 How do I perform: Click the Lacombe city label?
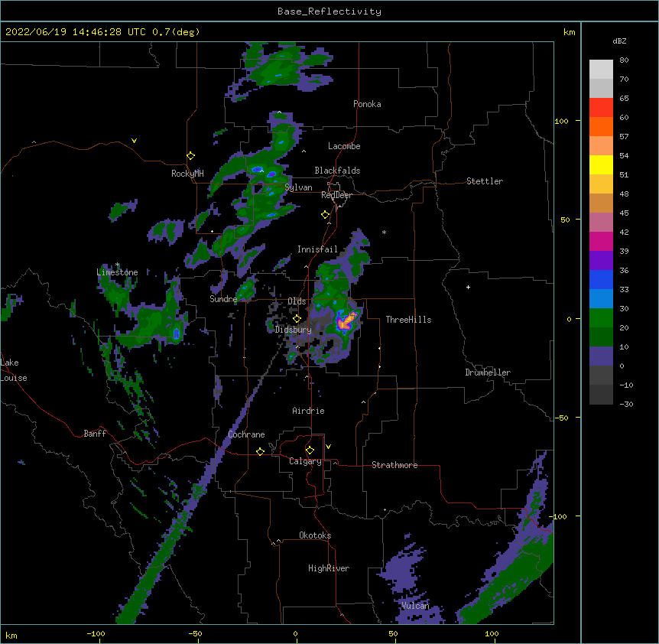(x=344, y=146)
